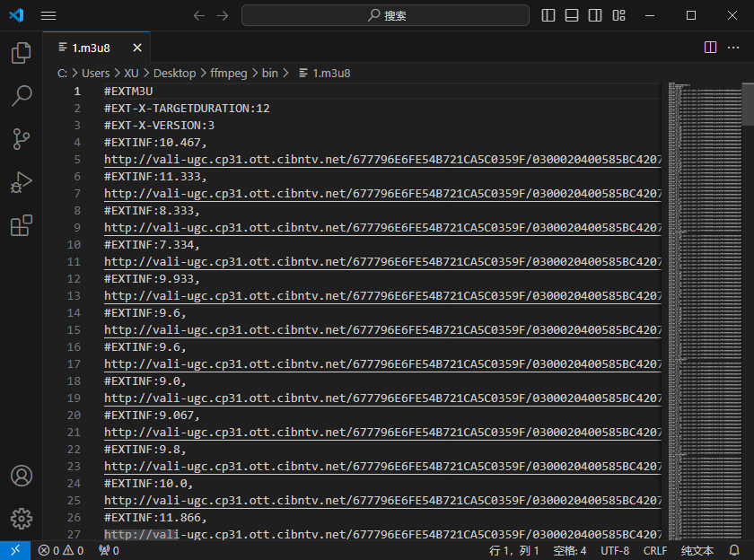Open the Run and Debug view
Viewport: 754px width, 560px height.
click(x=21, y=182)
